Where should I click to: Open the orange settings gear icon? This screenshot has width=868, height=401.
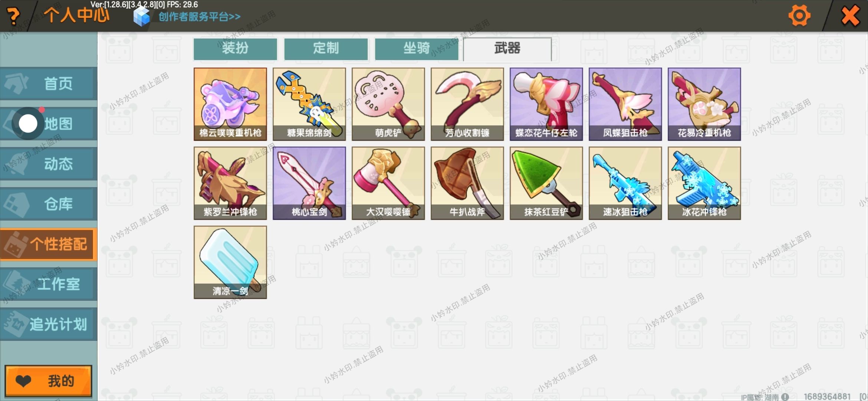pos(799,16)
